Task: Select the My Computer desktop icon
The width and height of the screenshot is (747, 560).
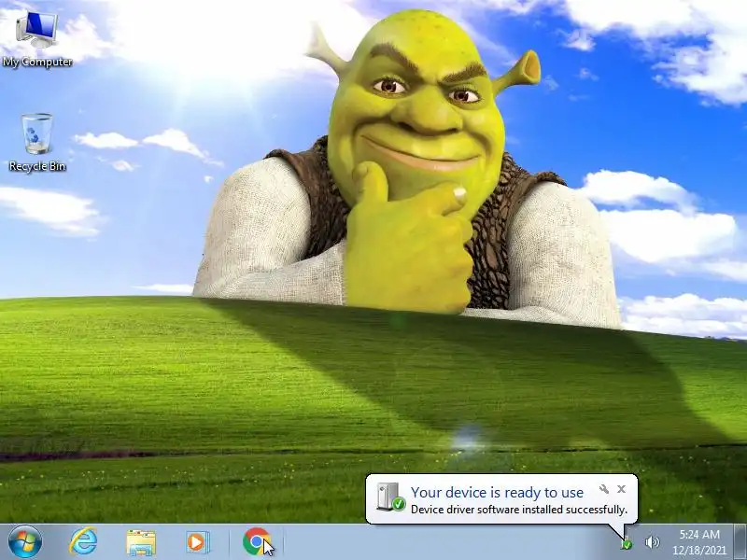Action: point(37,39)
